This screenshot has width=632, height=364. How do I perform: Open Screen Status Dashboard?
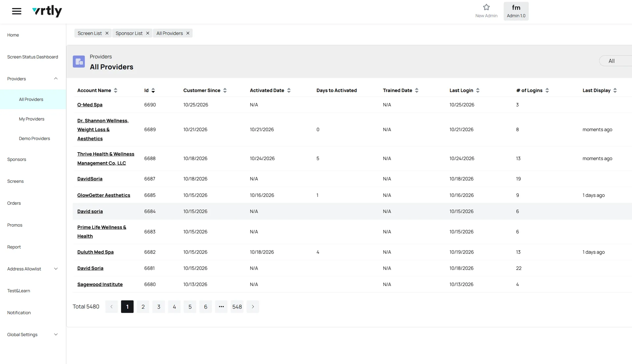coord(33,57)
